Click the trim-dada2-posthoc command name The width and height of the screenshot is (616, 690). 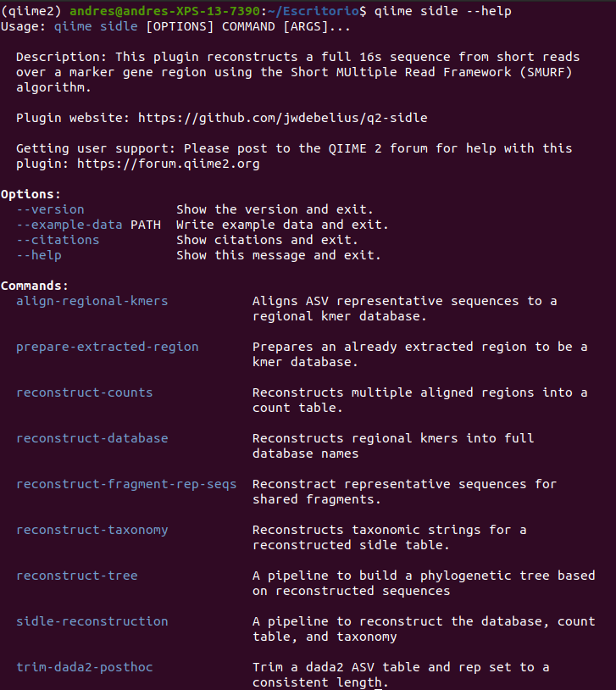pos(85,667)
